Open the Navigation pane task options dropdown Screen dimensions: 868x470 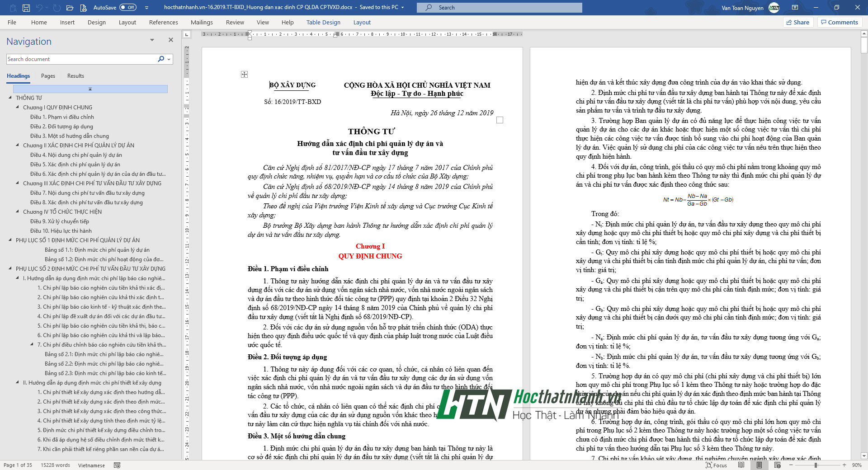coord(152,40)
